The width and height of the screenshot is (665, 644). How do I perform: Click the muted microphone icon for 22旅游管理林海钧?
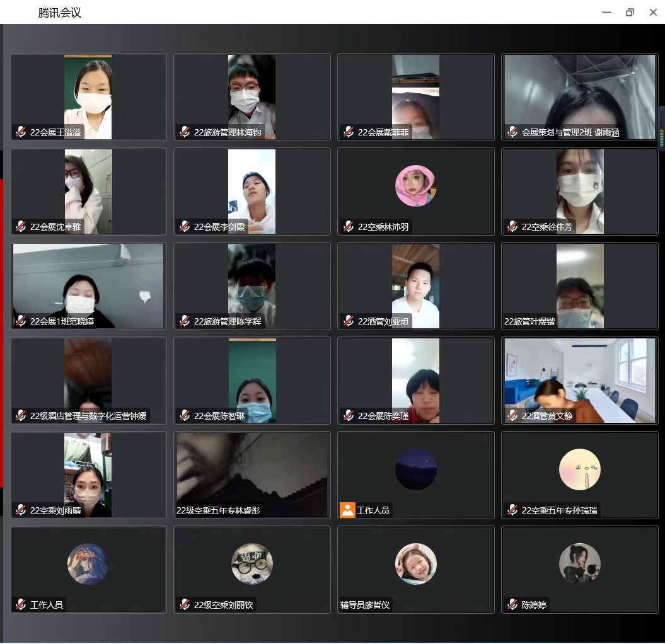click(x=185, y=132)
